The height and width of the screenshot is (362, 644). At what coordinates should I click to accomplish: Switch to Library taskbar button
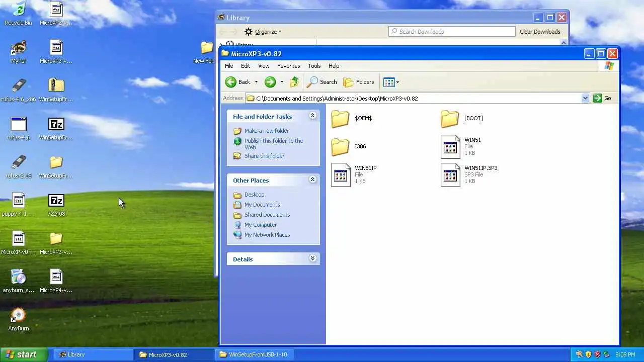(94, 354)
